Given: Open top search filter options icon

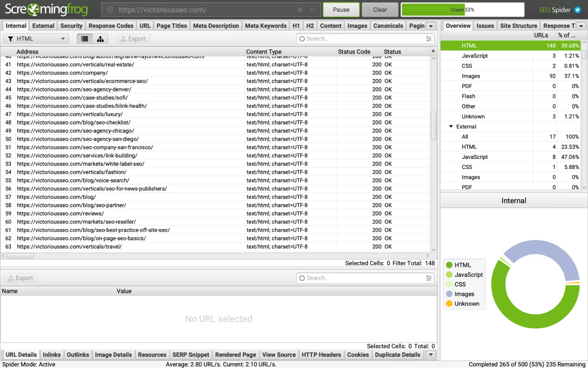Looking at the screenshot, I should [x=429, y=39].
